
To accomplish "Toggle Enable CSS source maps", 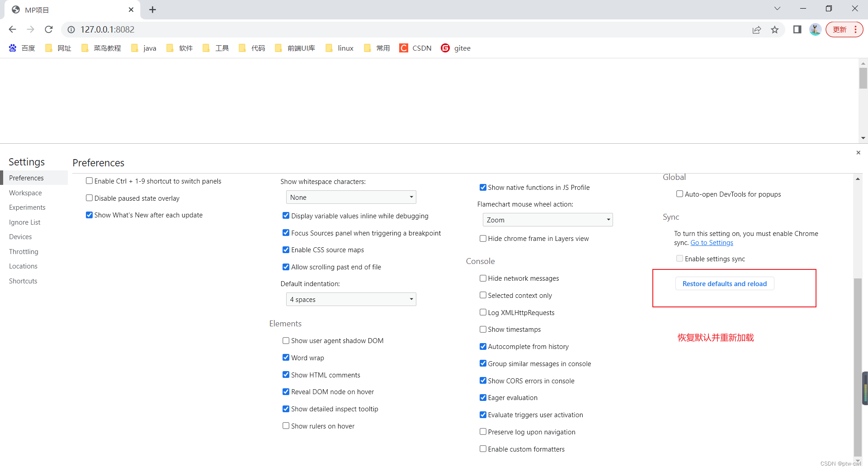I will coord(286,250).
